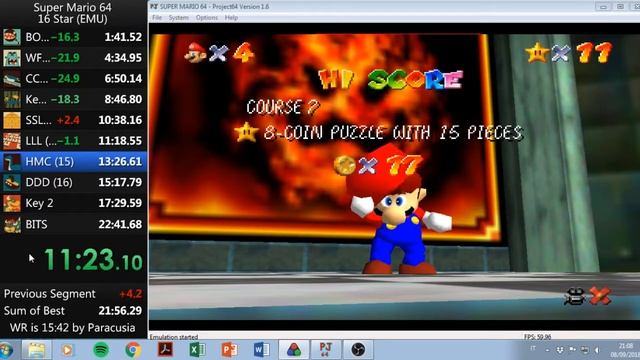Click the Key 1 split icon
Screen dimensions: 640x360
12,99
